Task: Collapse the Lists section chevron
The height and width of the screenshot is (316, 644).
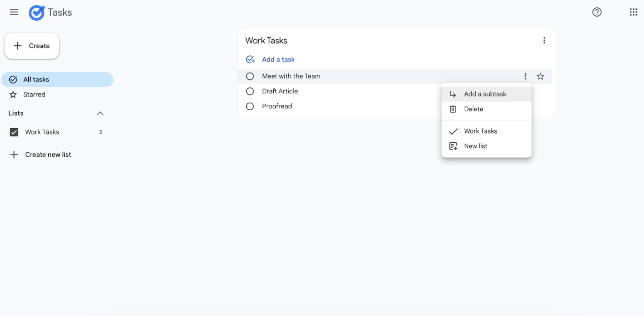Action: click(x=100, y=113)
